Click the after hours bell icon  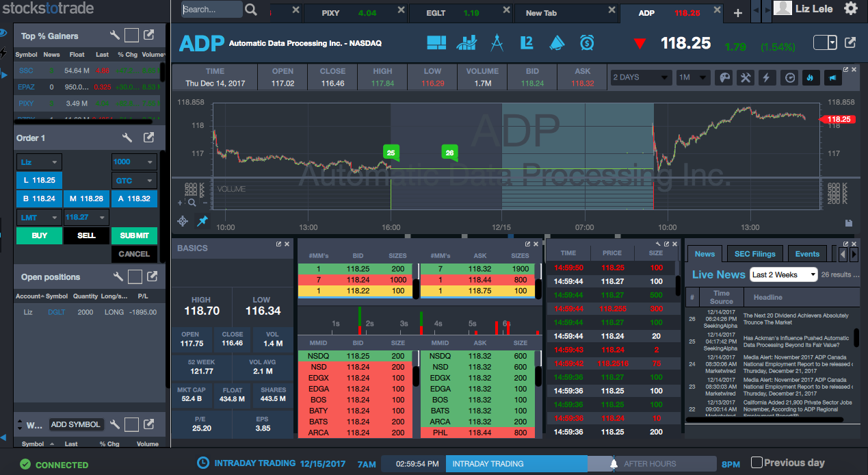(x=614, y=463)
